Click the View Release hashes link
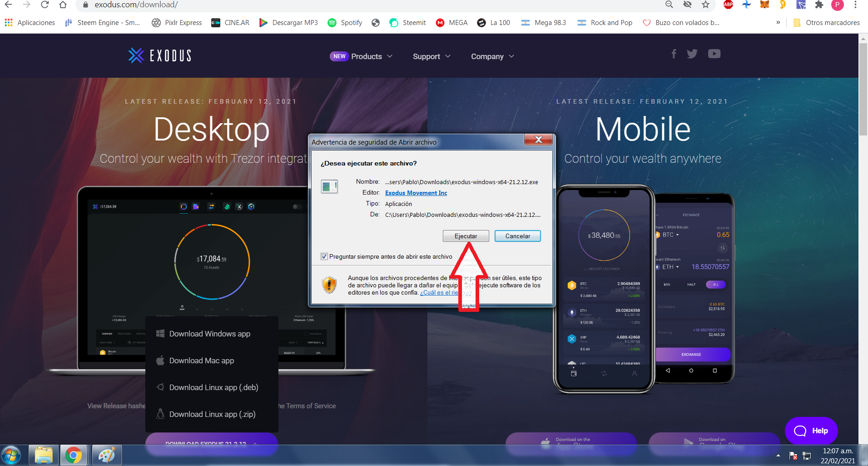The width and height of the screenshot is (868, 466). (117, 406)
